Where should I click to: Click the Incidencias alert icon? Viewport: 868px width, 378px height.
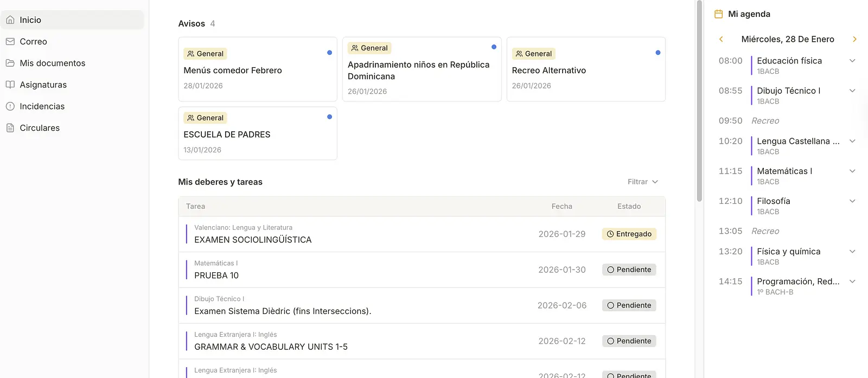(x=10, y=106)
